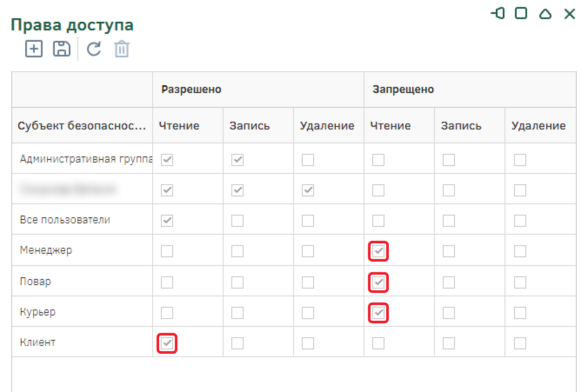
Task: Collapse panel using the triangle icon
Action: click(545, 14)
